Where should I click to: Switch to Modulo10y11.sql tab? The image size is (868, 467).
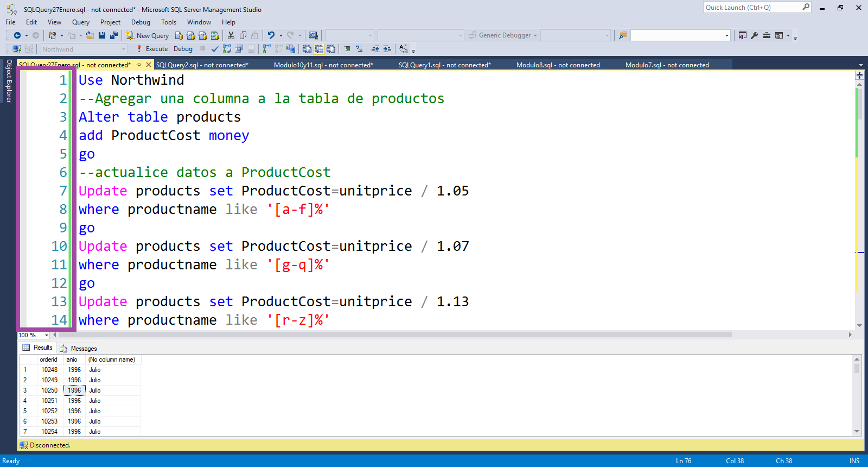point(323,65)
